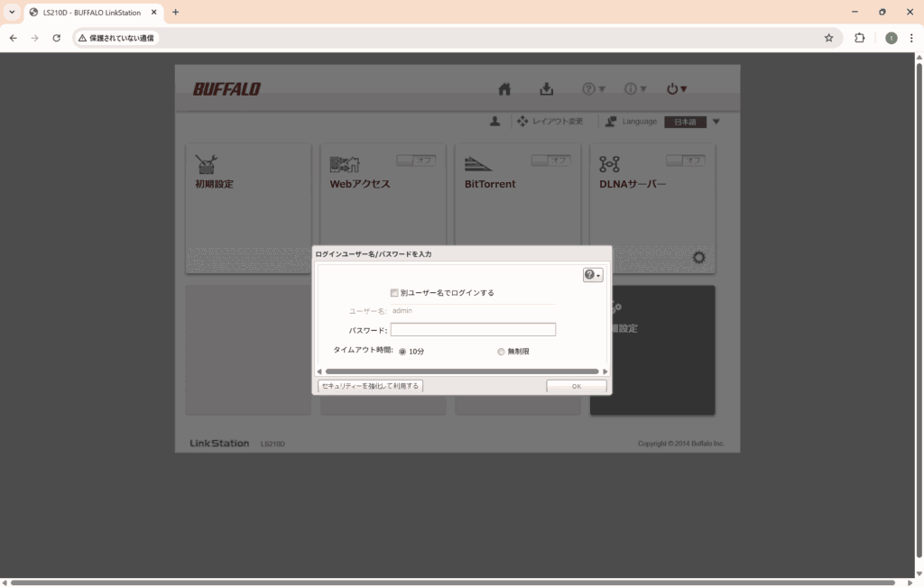Open the question-mark help menu in the header

594,89
